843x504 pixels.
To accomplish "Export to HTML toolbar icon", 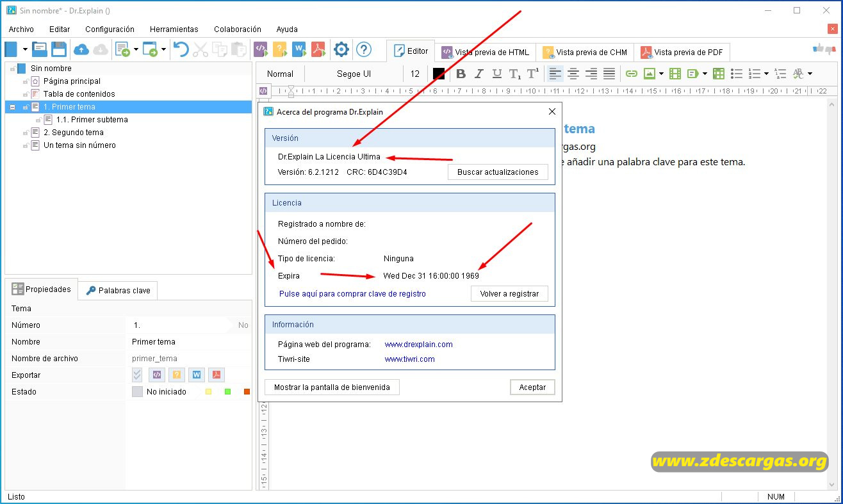I will [x=261, y=49].
